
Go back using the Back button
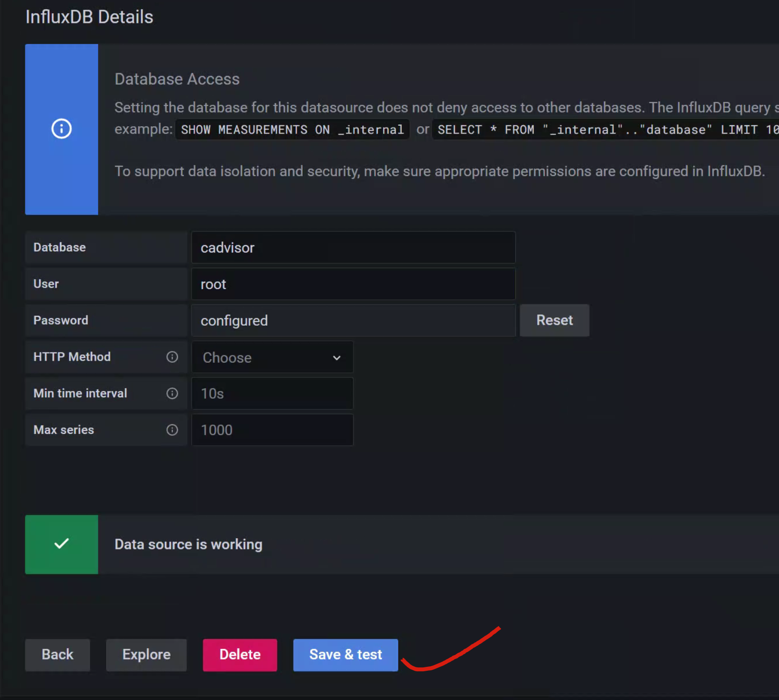(58, 655)
